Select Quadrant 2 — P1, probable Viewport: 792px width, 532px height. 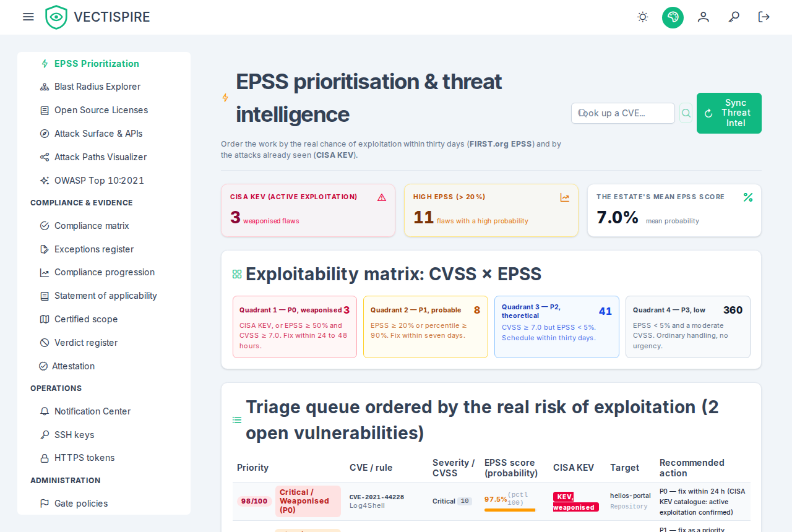[426, 327]
